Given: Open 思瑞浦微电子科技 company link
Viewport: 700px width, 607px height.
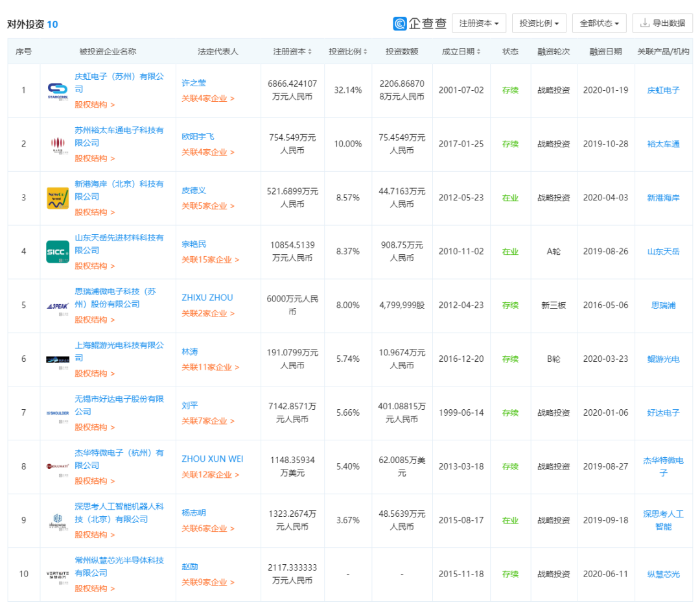Looking at the screenshot, I should (115, 298).
